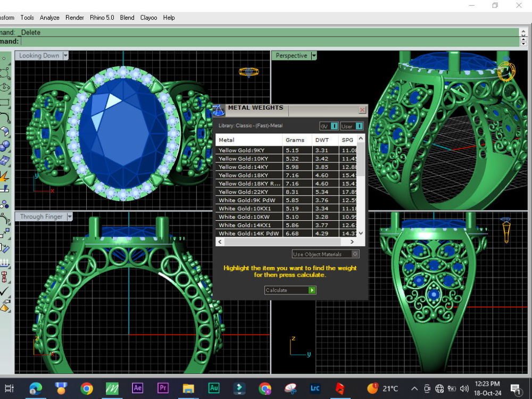The width and height of the screenshot is (532, 399).
Task: Click the Metal column header
Action: pos(249,140)
